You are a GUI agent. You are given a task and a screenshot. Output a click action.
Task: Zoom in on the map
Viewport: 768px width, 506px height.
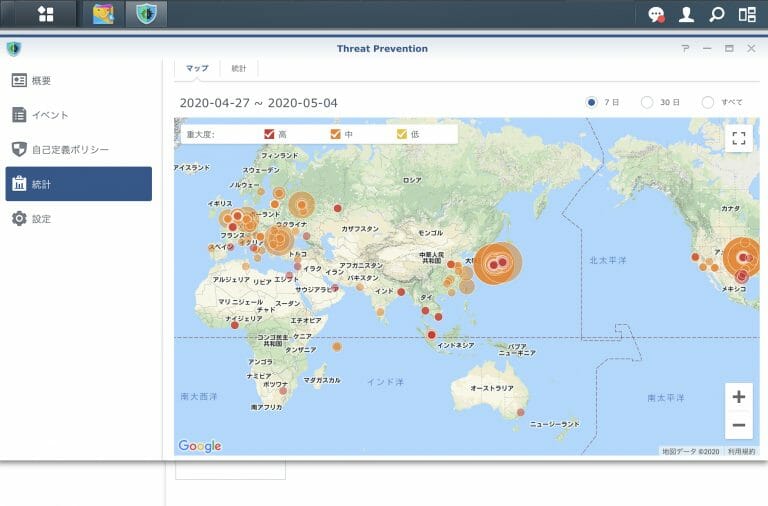pos(739,397)
